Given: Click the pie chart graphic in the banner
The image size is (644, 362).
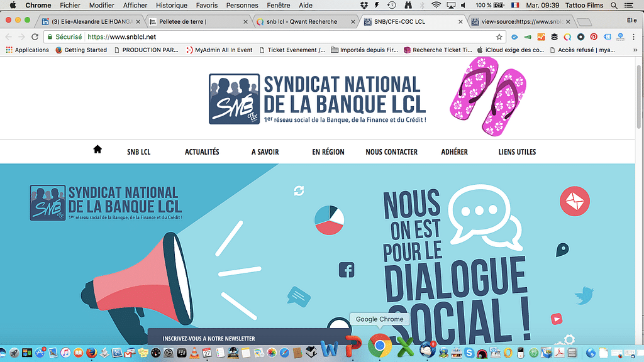Looking at the screenshot, I should click(329, 219).
